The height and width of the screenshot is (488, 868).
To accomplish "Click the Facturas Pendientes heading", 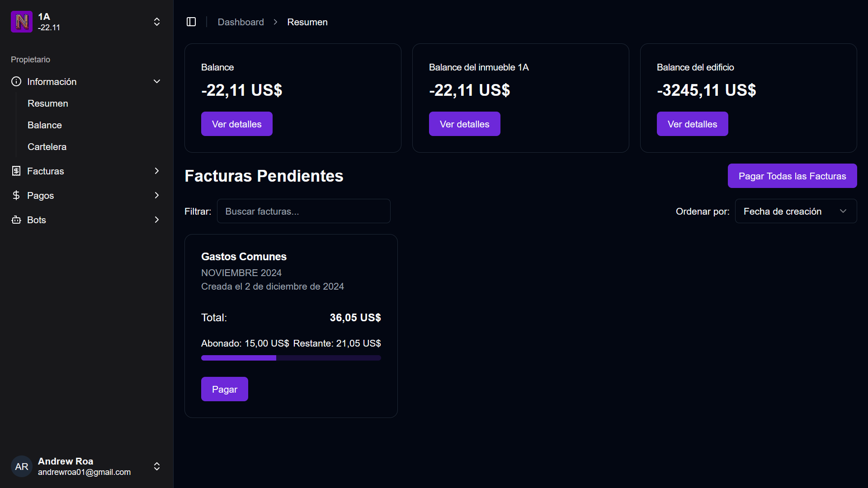I will (x=264, y=176).
